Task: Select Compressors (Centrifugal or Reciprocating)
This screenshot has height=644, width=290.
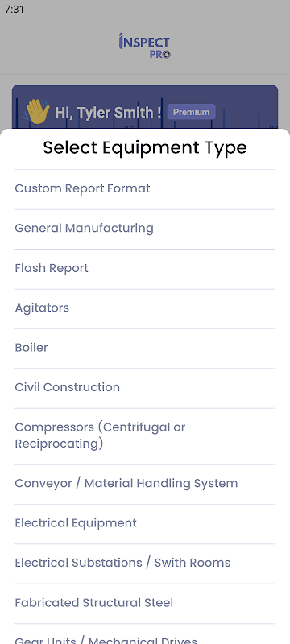Action: click(145, 436)
